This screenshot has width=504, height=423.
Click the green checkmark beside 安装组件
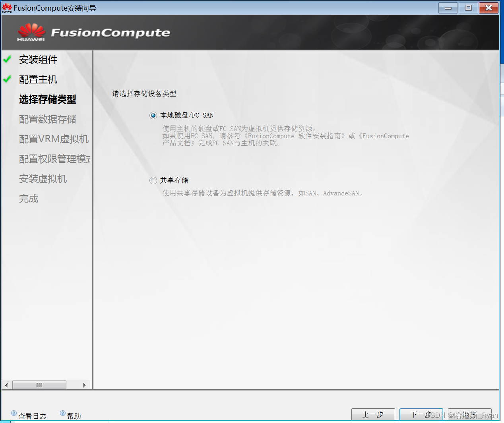[x=7, y=60]
